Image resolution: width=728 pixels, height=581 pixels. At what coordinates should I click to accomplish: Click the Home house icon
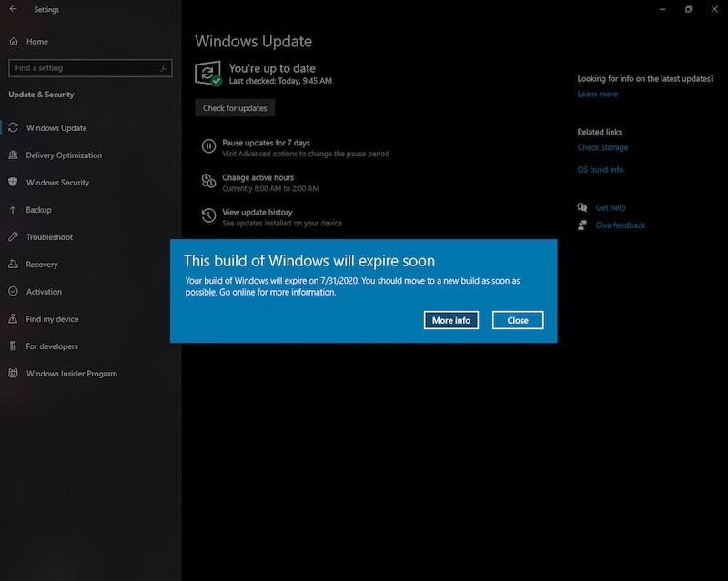click(x=14, y=41)
